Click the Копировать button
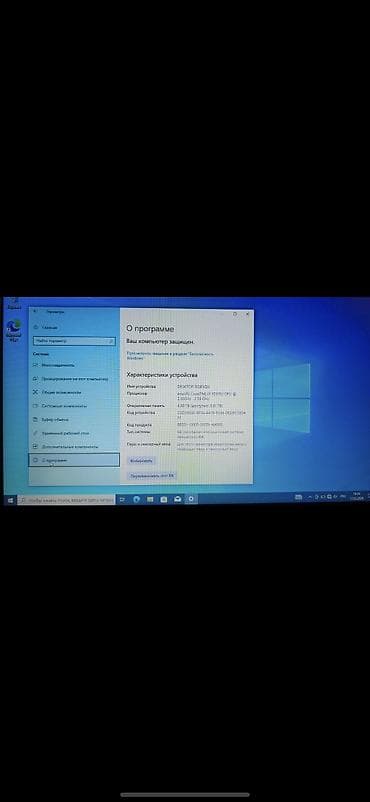Image resolution: width=370 pixels, height=802 pixels. (141, 461)
